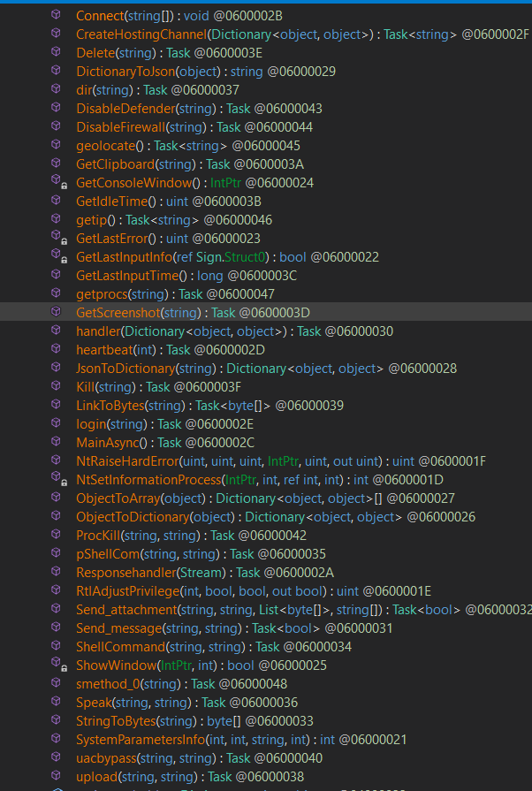Click the IntPtr return type of GetConsoleWindow

[225, 183]
